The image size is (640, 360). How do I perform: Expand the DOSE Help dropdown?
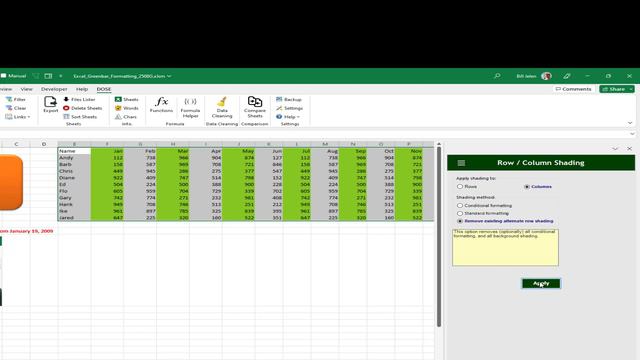tap(288, 117)
